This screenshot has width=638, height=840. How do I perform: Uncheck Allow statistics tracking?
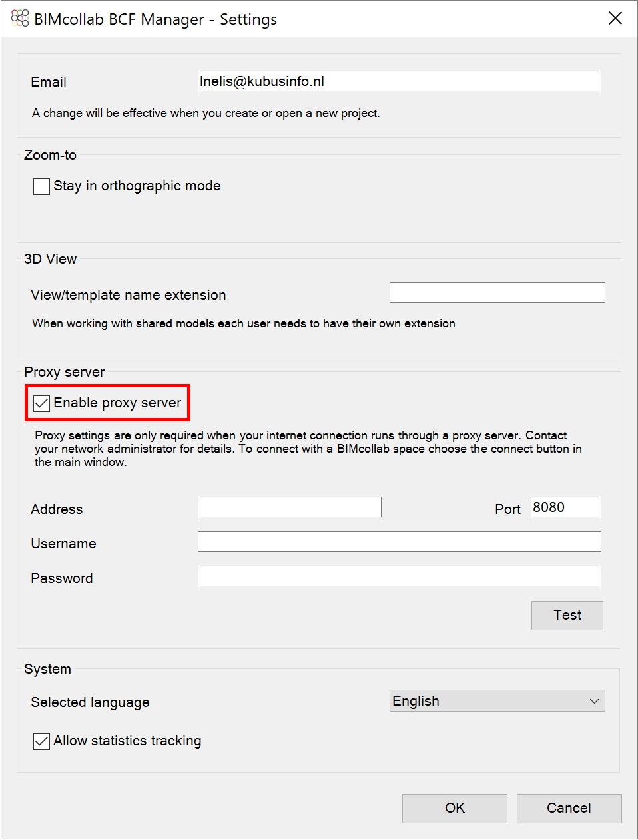point(41,741)
